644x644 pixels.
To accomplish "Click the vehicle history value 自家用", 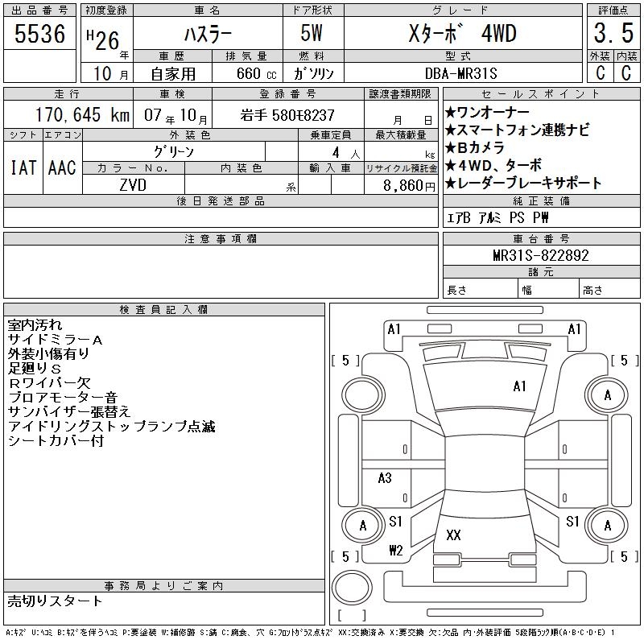I will 173,74.
